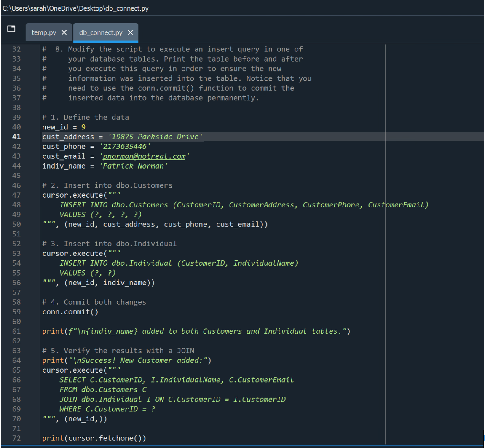Close the temp.py tab
This screenshot has height=448, width=485.
coord(64,33)
